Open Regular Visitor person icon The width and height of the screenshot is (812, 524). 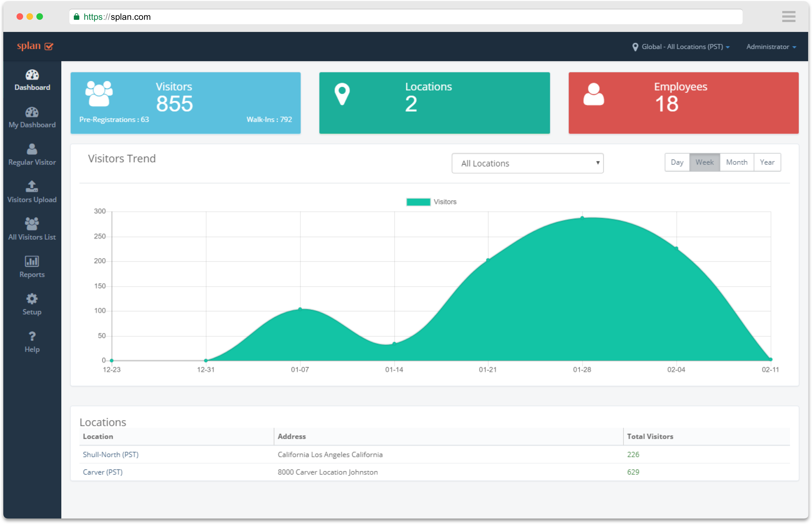click(x=32, y=149)
